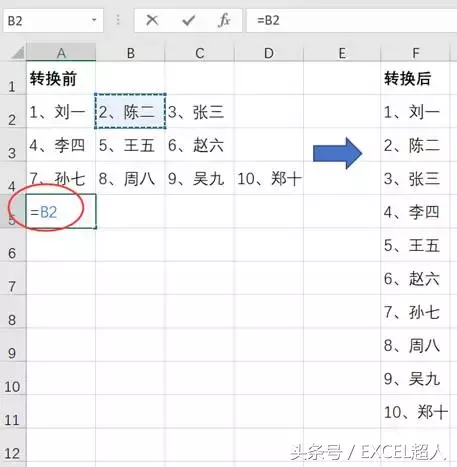Select row 11 header
Image resolution: width=457 pixels, height=467 pixels.
[12, 412]
